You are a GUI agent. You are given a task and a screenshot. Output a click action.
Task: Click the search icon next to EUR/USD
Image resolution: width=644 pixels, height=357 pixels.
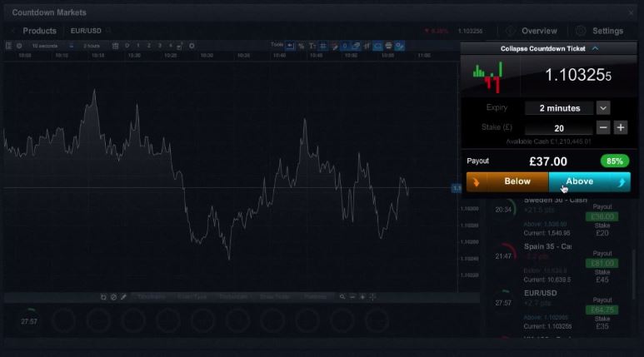pyautogui.click(x=109, y=31)
